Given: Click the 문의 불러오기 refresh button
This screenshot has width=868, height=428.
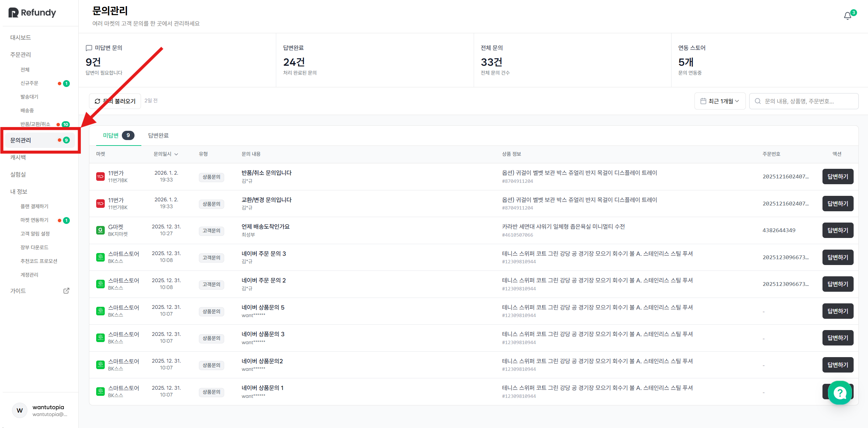Looking at the screenshot, I should point(115,101).
